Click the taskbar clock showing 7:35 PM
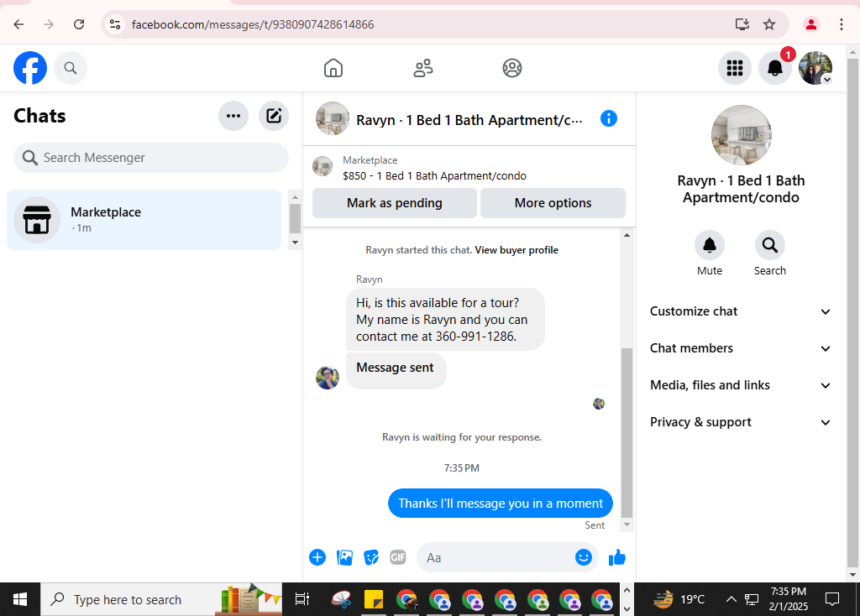The image size is (860, 616). 788,598
